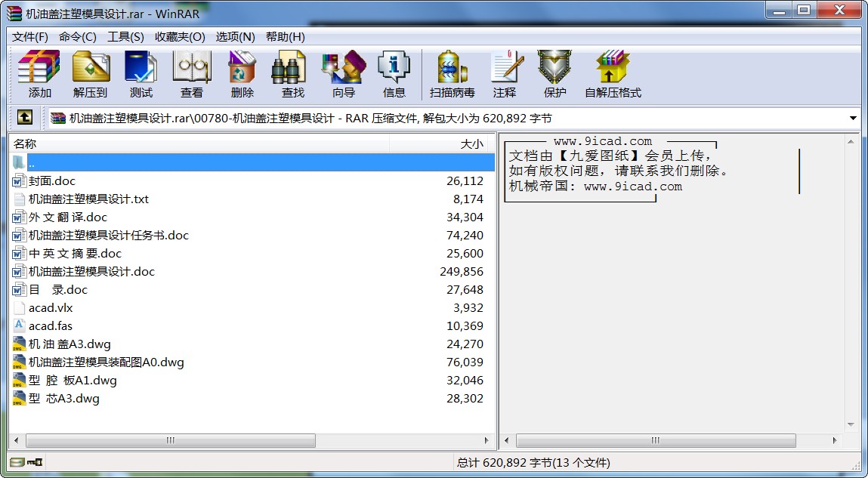Open the 文件(F) menu

tap(30, 37)
